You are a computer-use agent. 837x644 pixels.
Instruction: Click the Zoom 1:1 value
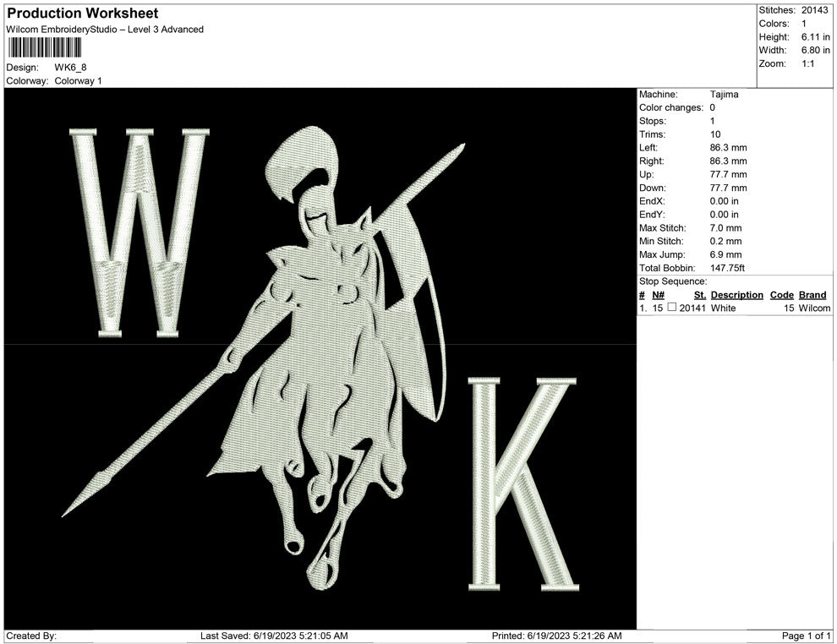point(807,63)
